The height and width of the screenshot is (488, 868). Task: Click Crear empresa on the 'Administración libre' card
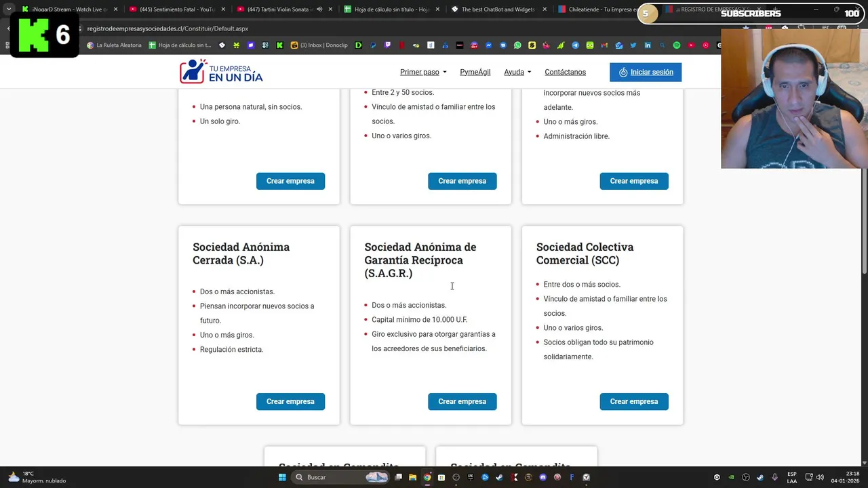tap(634, 181)
